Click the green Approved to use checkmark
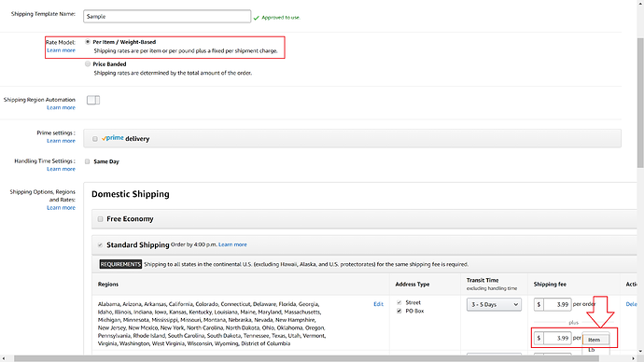 tap(257, 18)
